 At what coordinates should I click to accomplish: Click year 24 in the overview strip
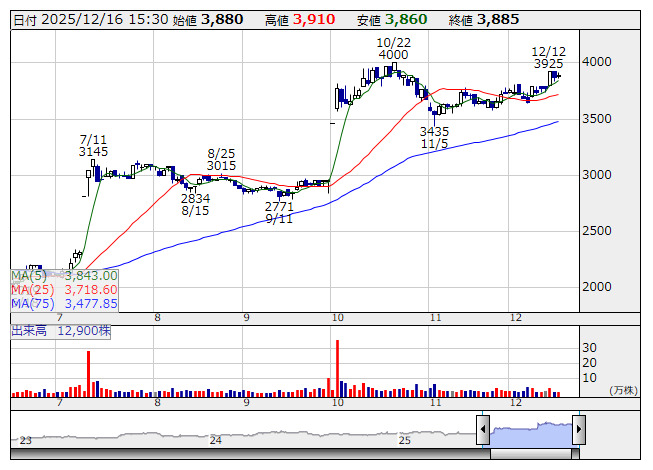216,439
